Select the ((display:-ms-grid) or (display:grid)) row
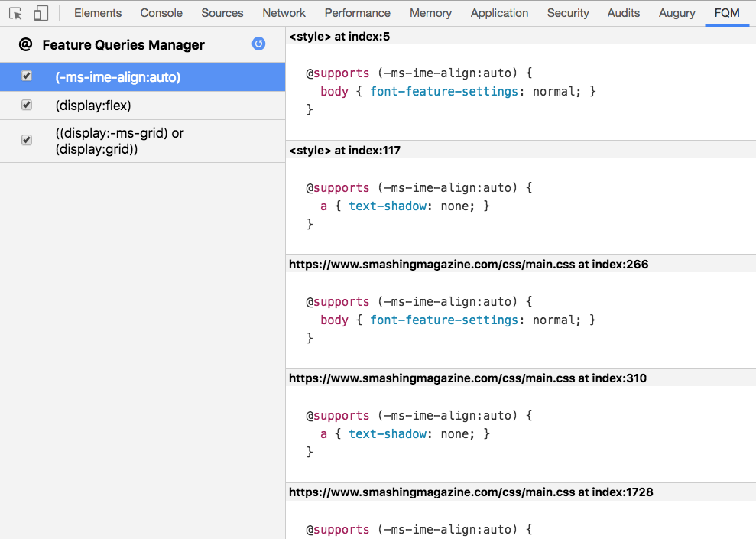 coord(143,141)
